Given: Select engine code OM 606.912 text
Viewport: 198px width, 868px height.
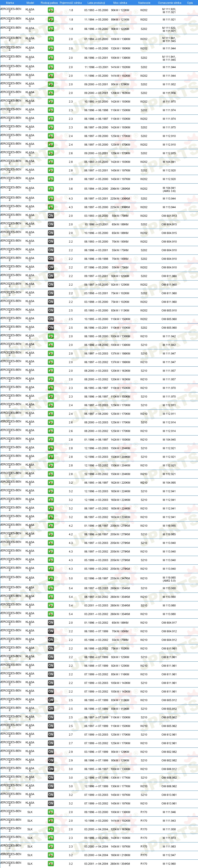Looking at the screenshot, I should coord(169,769).
